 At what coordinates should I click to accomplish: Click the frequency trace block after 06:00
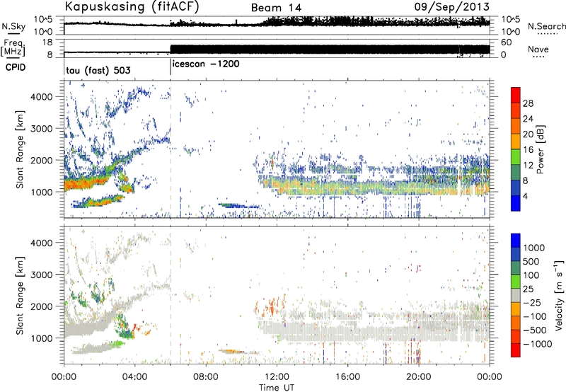pos(330,50)
